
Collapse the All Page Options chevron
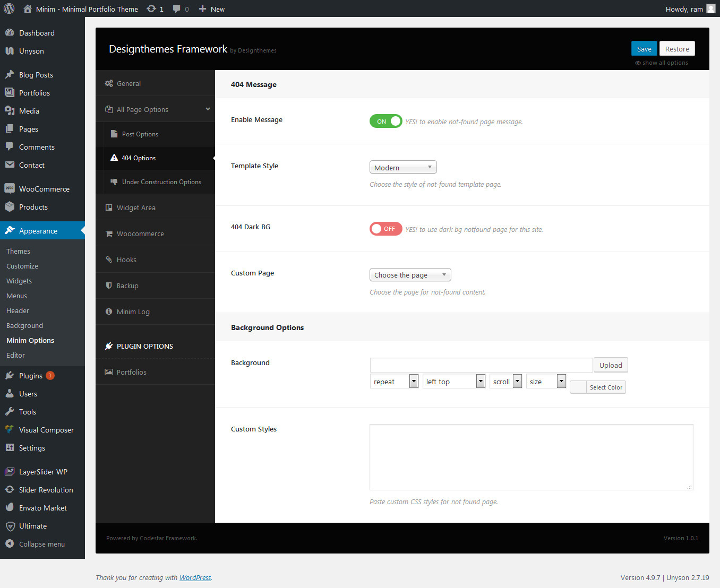[x=208, y=109]
